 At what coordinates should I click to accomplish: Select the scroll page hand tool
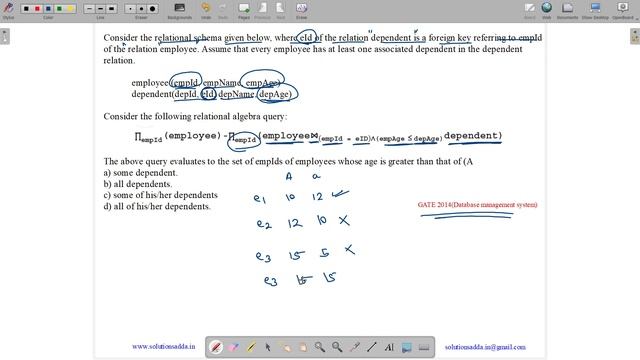point(302,347)
